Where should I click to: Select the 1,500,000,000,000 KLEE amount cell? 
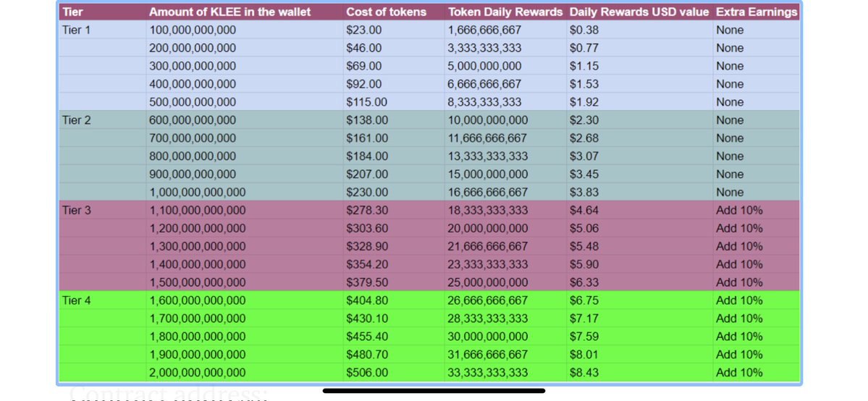click(197, 282)
